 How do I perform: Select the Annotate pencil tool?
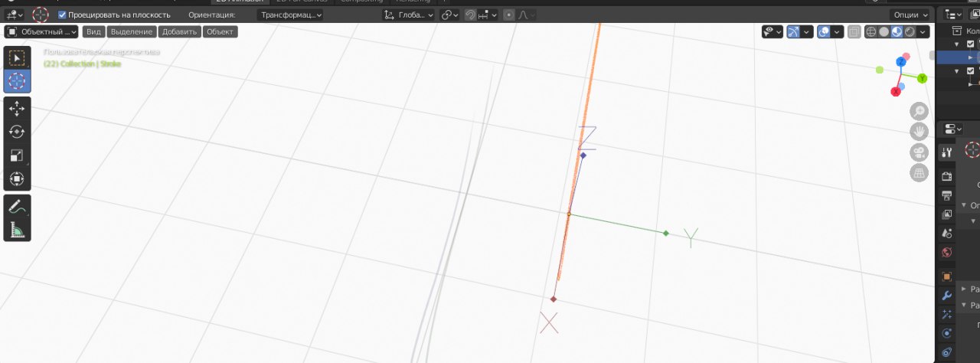click(17, 206)
